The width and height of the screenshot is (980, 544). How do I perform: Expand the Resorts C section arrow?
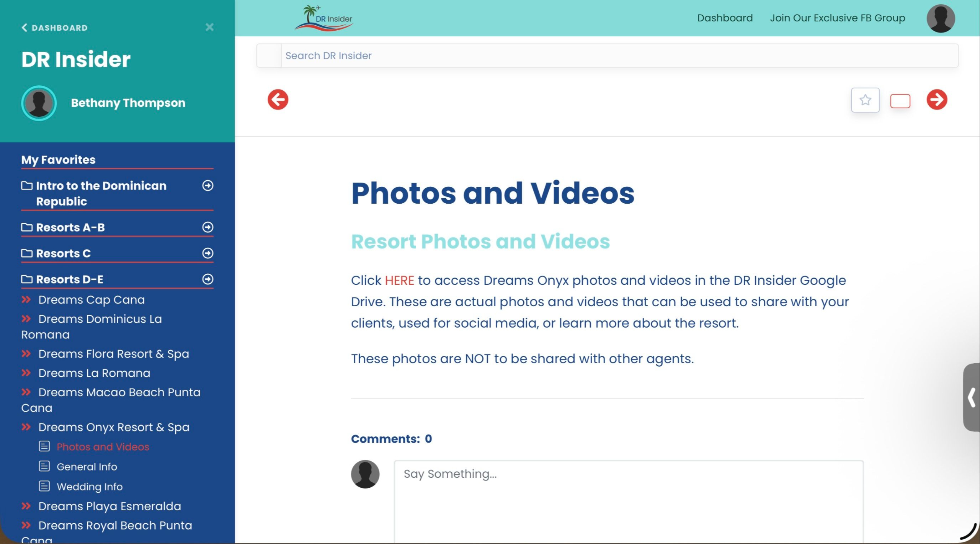point(207,253)
